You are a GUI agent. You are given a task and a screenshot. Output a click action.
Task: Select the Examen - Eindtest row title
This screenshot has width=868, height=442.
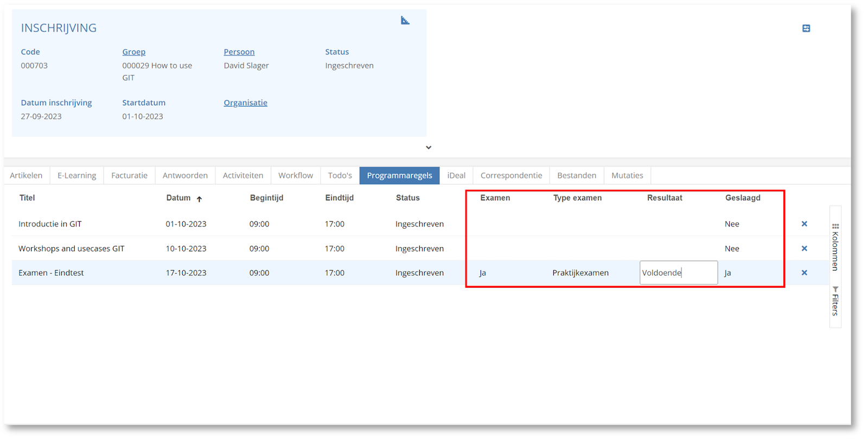[x=51, y=273]
